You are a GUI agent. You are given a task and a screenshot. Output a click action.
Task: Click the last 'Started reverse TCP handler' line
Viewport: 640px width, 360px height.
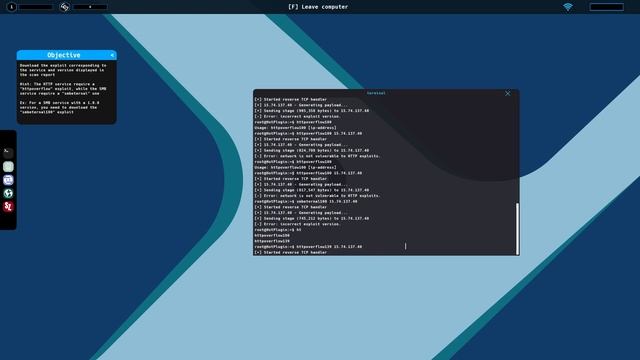pyautogui.click(x=291, y=253)
